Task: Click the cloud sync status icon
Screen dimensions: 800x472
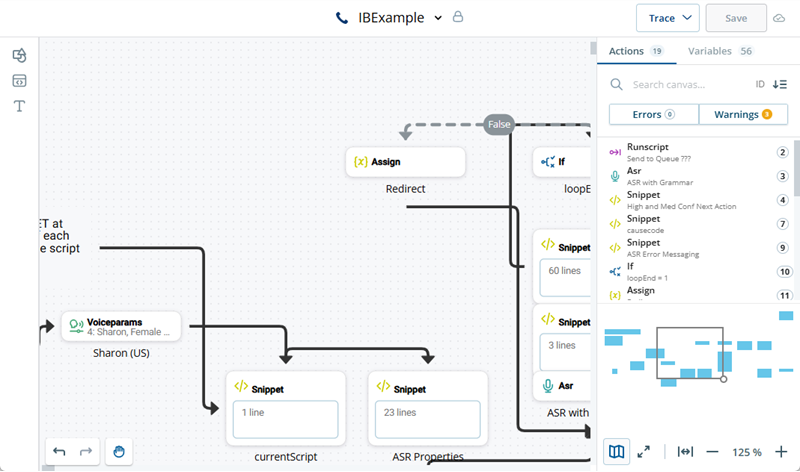Action: pos(780,18)
